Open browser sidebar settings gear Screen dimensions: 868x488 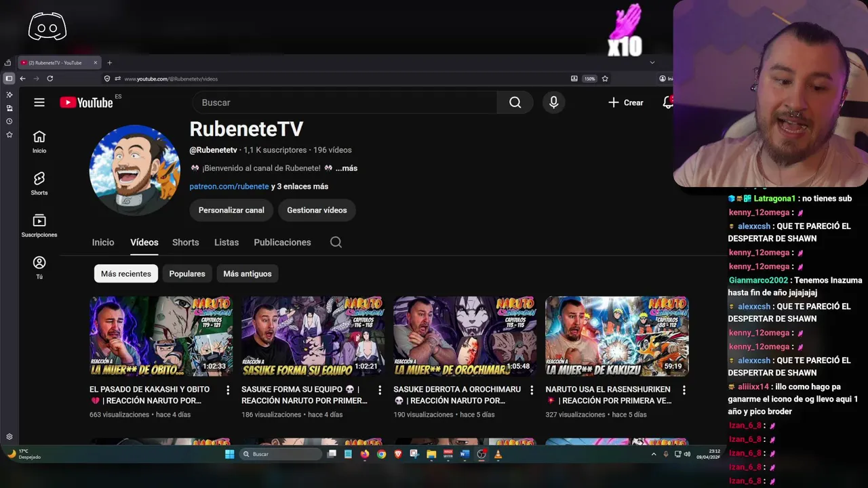pyautogui.click(x=9, y=437)
